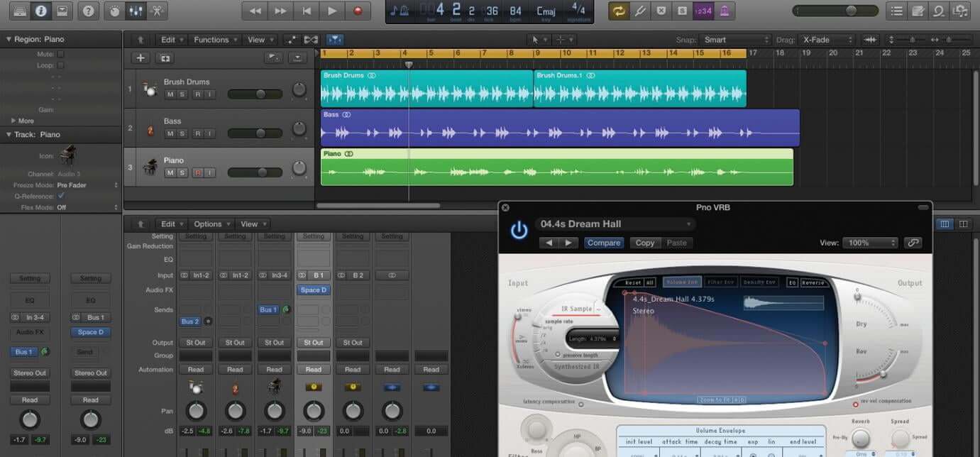Go to beginning of project

click(306, 11)
